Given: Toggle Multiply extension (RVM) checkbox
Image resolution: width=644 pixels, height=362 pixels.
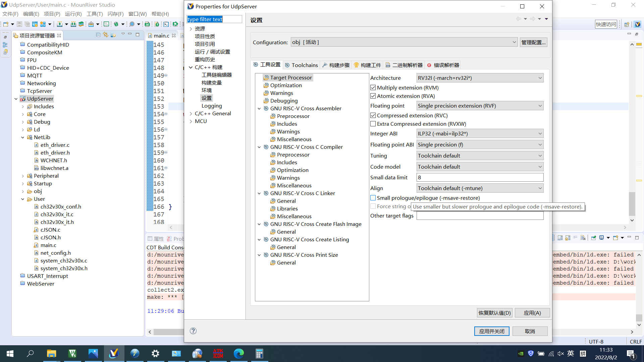Looking at the screenshot, I should coord(373,87).
